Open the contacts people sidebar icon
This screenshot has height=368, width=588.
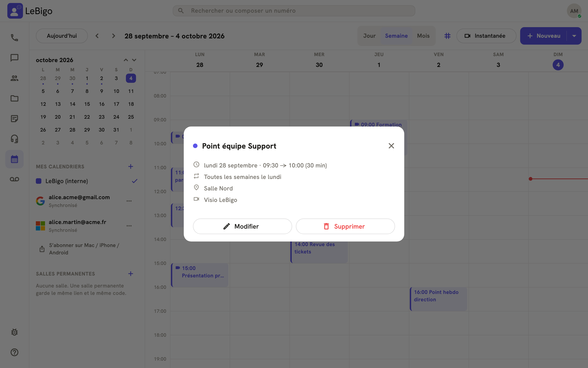[14, 78]
